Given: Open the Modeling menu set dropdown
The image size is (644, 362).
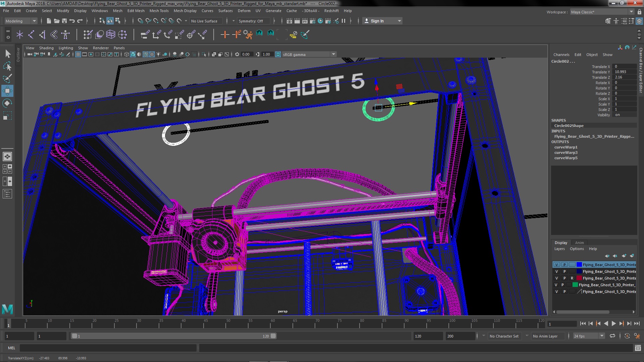Looking at the screenshot, I should click(21, 21).
